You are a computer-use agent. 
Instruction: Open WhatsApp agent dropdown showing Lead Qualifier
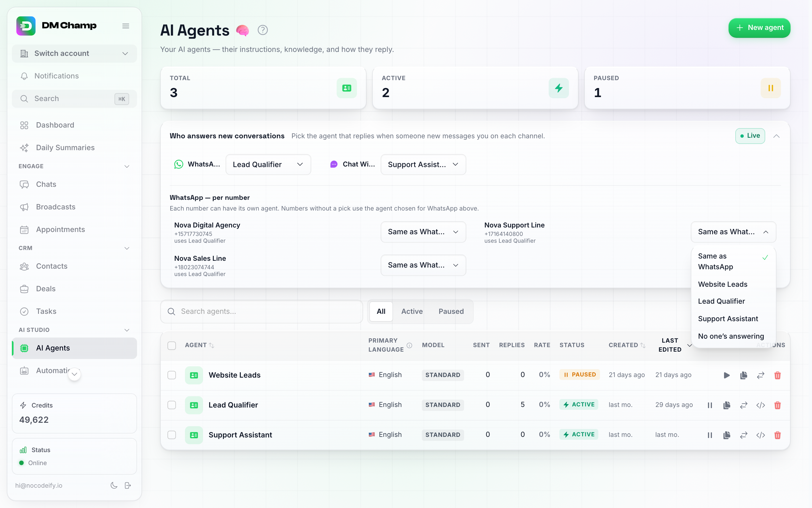(268, 164)
